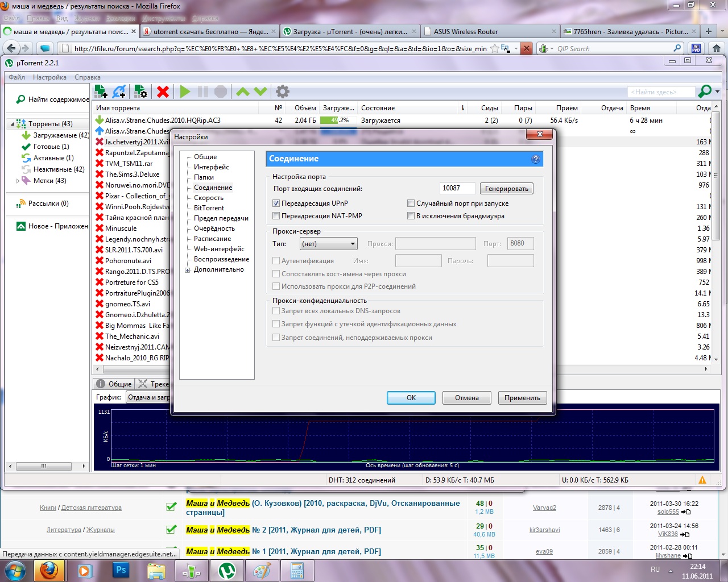Click the Firefox home button
Viewport: 728px width, 582px height.
click(x=716, y=48)
